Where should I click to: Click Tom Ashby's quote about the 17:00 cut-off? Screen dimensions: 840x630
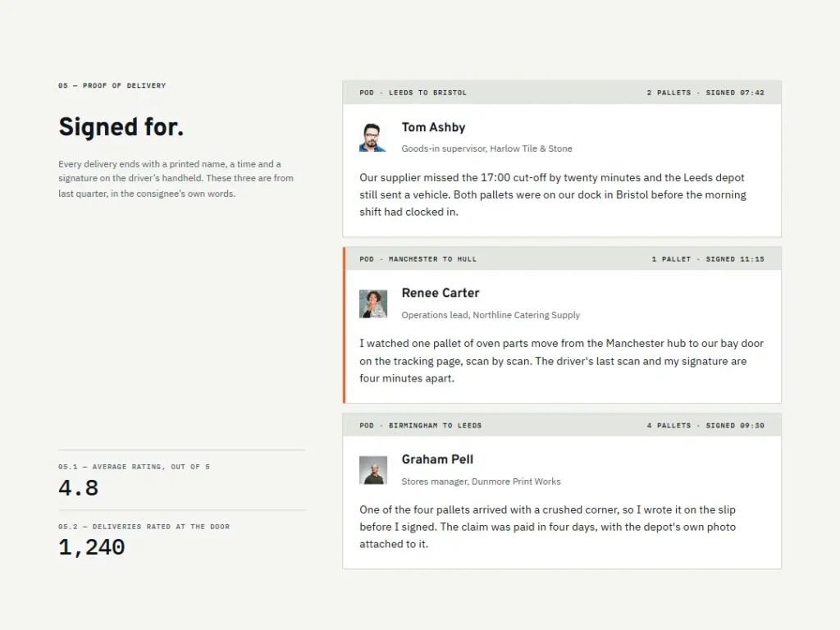pos(553,194)
